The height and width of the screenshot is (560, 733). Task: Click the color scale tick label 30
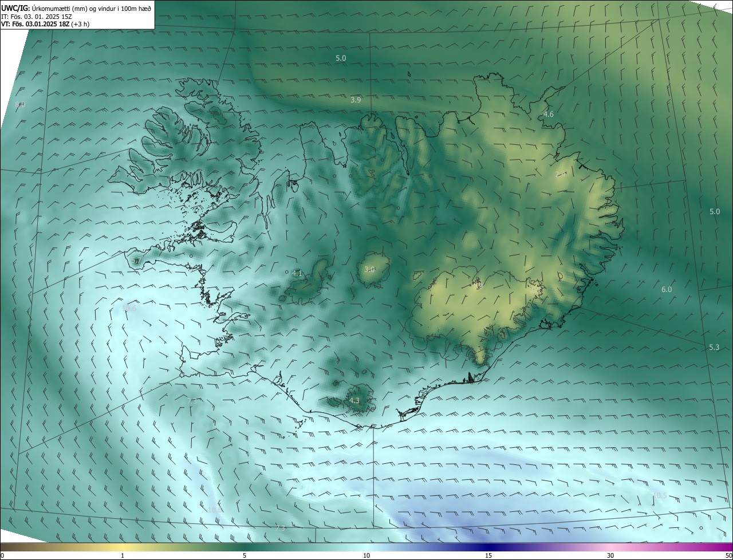[x=610, y=555]
